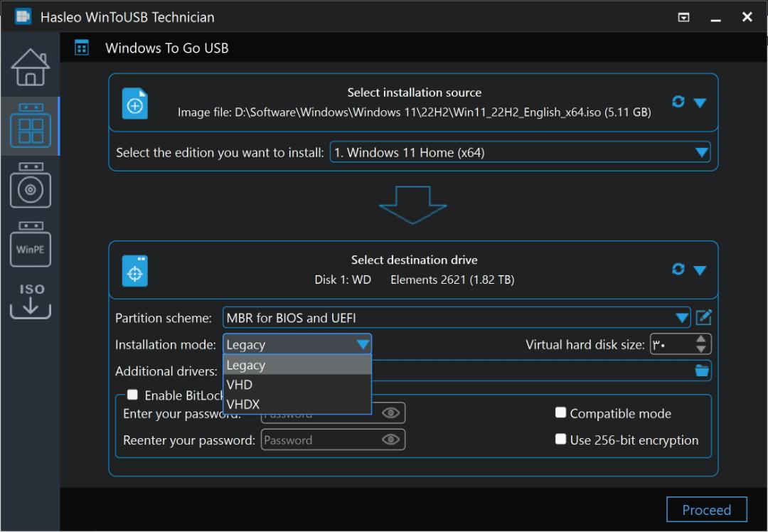Refresh the installation source list

tap(678, 102)
